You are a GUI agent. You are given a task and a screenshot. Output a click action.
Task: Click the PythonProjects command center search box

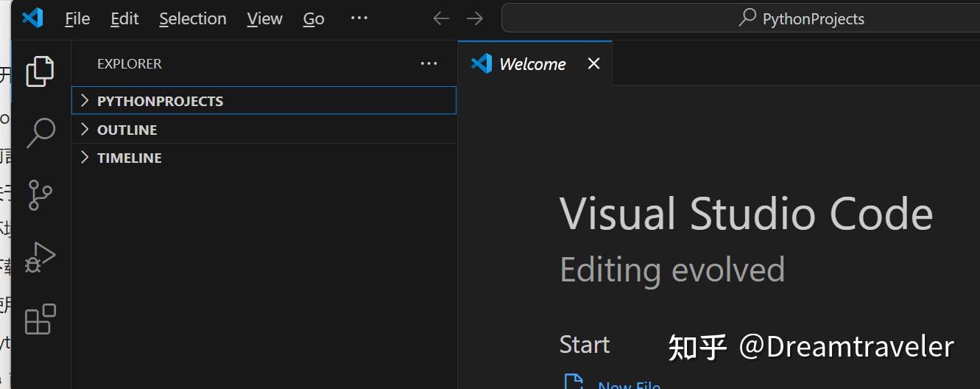click(x=740, y=18)
